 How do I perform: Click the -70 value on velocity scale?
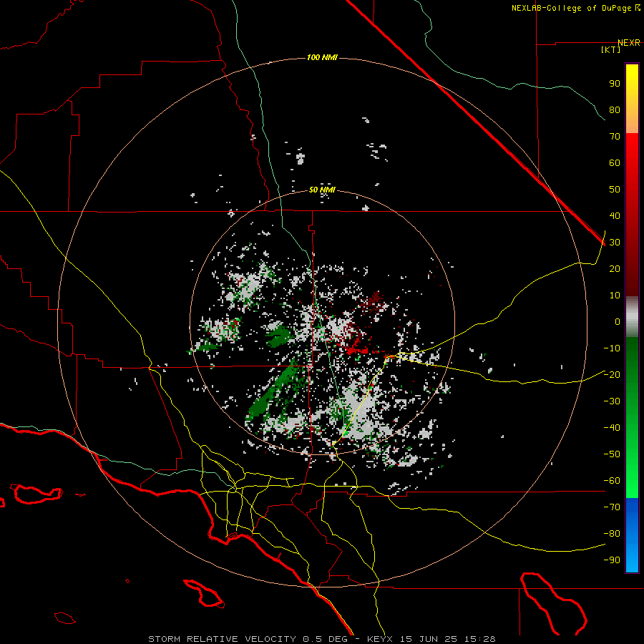612,507
